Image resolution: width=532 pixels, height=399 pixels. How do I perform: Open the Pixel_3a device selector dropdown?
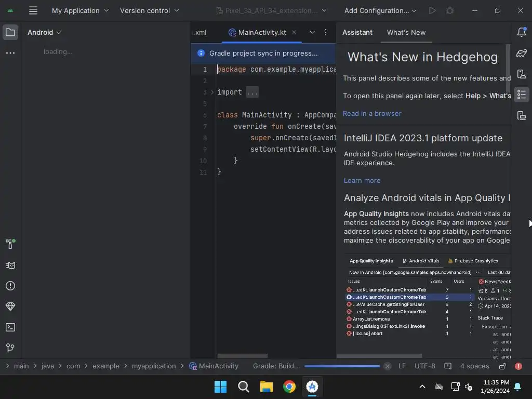pyautogui.click(x=271, y=10)
